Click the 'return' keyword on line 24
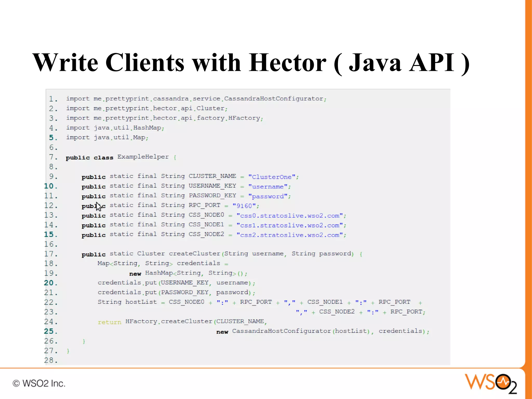This screenshot has height=399, width=532. [109, 322]
